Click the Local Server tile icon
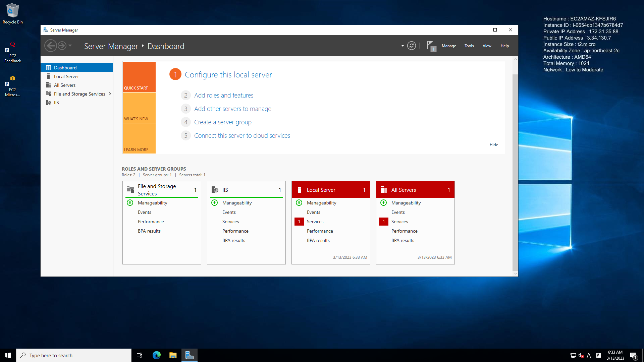Viewport: 644px width, 362px height. pos(300,190)
